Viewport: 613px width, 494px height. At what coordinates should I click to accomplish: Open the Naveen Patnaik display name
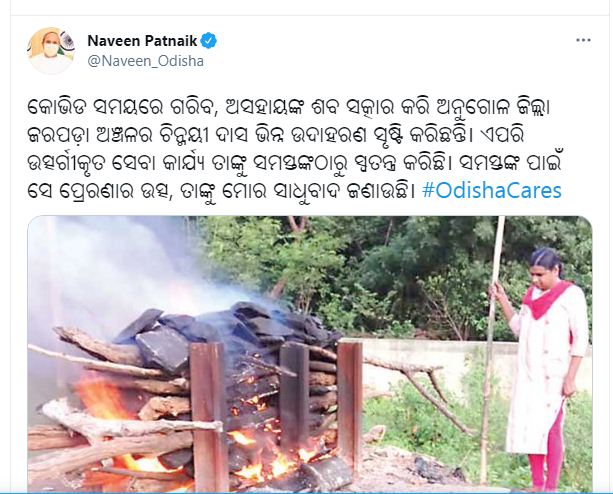142,41
